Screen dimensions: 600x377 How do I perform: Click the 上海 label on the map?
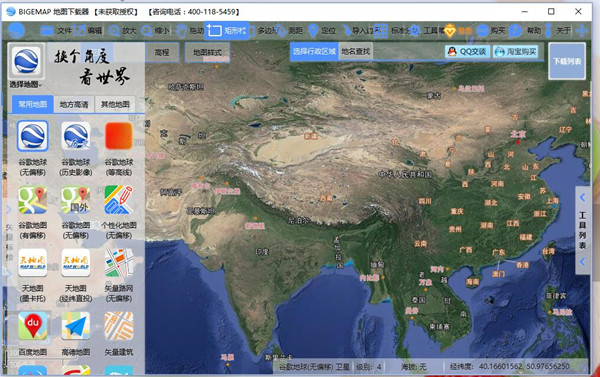pyautogui.click(x=552, y=201)
